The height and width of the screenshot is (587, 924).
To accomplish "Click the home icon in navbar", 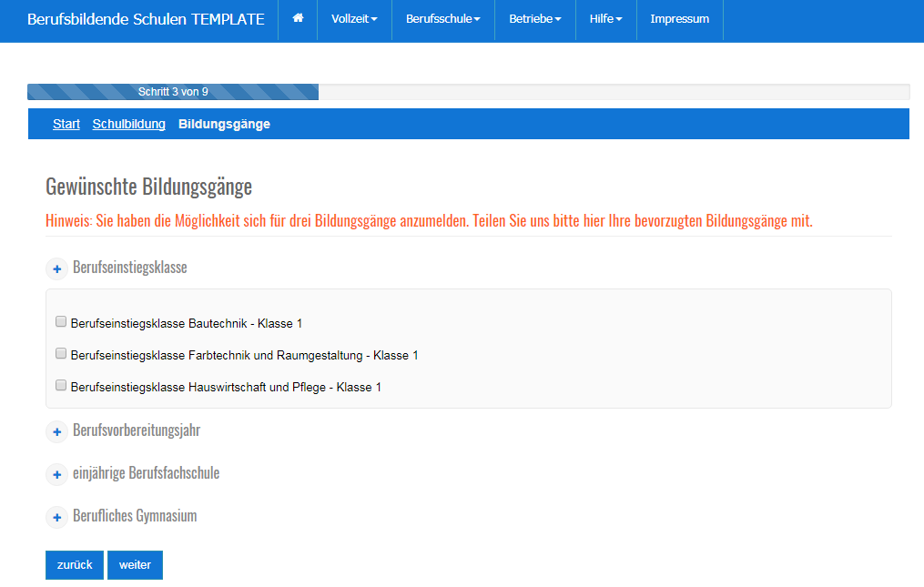I will pyautogui.click(x=298, y=19).
